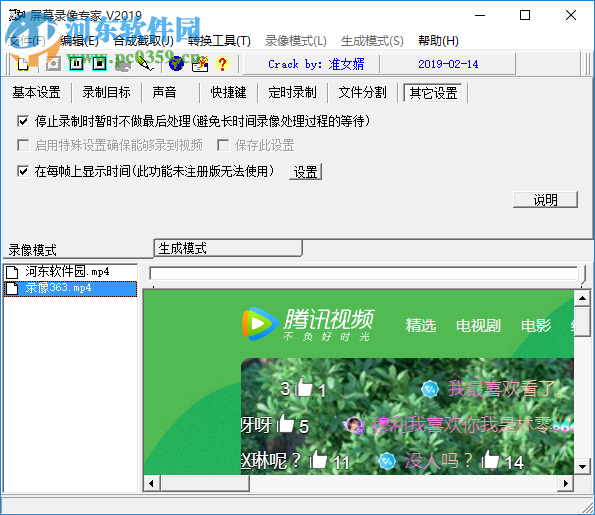Open the 生成模式(S) menu
This screenshot has height=515, width=595.
pos(372,41)
